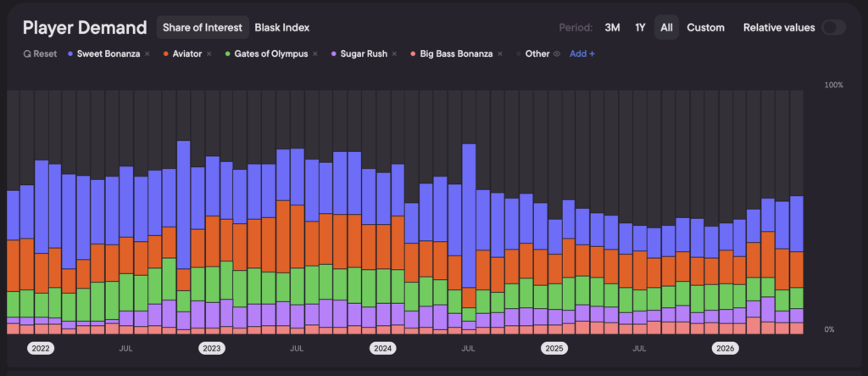Remove Sugar Rush using its x icon
Viewport: 868px width, 376px height.
tap(394, 54)
